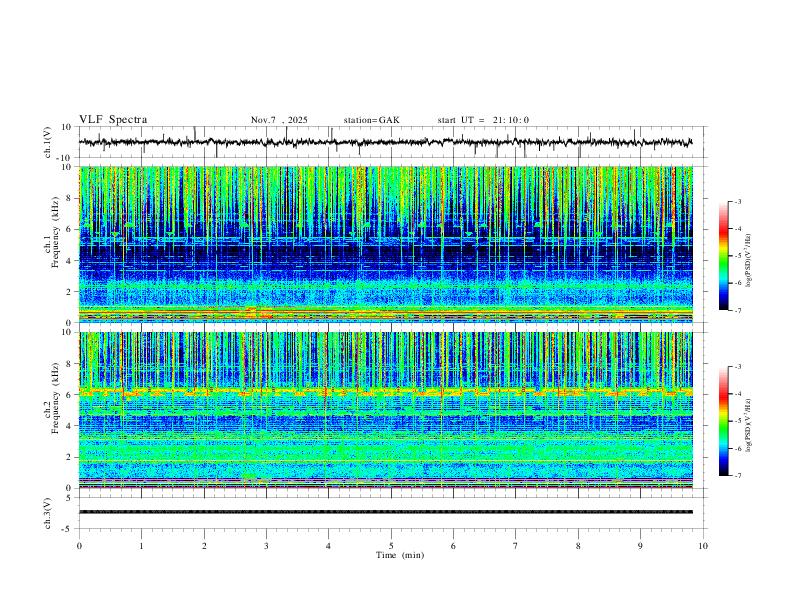Click the "ch.1(V)" waveform axis label
This screenshot has height=612, width=792.
pyautogui.click(x=48, y=142)
